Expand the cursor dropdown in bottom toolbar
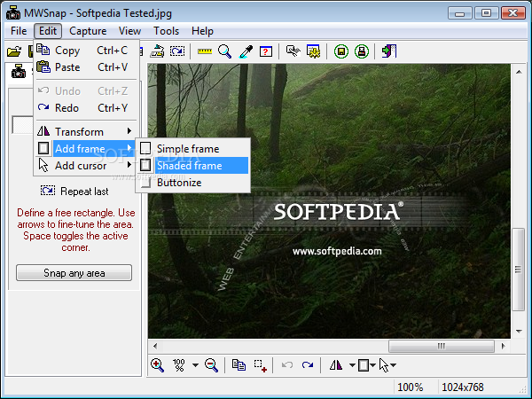The height and width of the screenshot is (399, 532). click(393, 365)
